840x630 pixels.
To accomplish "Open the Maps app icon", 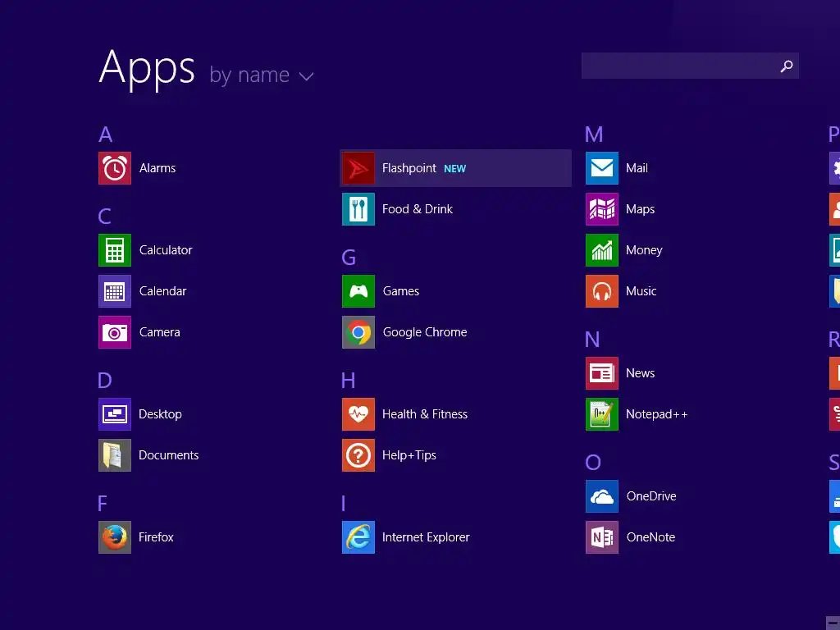I will click(x=602, y=209).
